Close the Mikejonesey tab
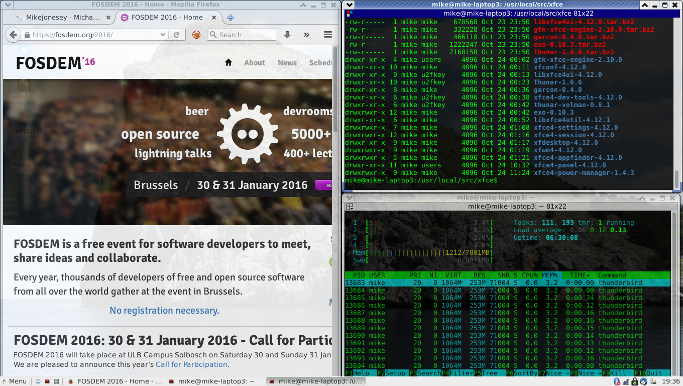Screen dimensions: 683x386 pyautogui.click(x=108, y=18)
